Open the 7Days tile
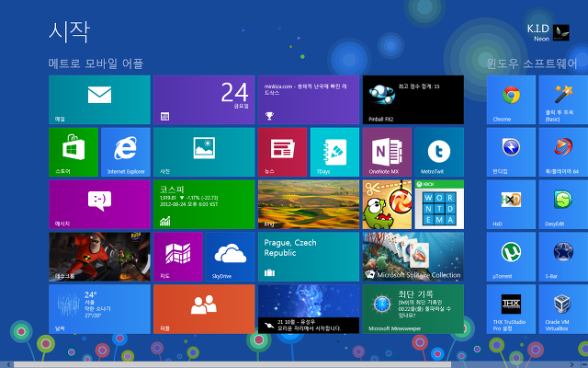Image resolution: width=588 pixels, height=368 pixels. pyautogui.click(x=334, y=152)
